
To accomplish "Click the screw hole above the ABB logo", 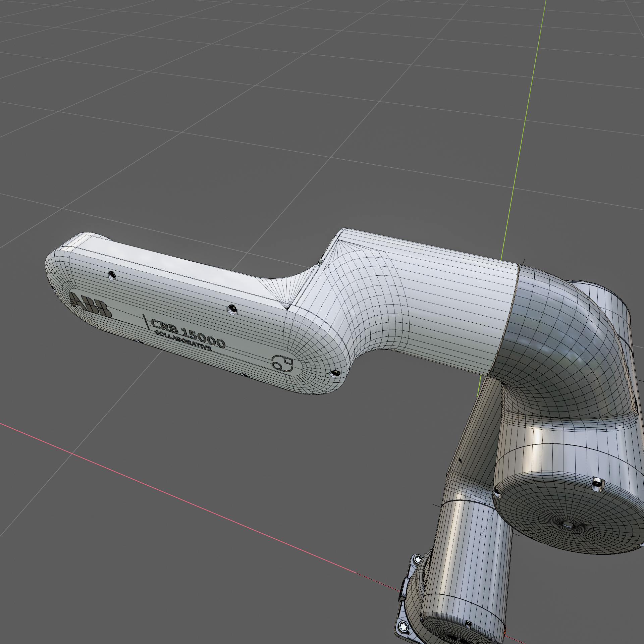I will (112, 276).
